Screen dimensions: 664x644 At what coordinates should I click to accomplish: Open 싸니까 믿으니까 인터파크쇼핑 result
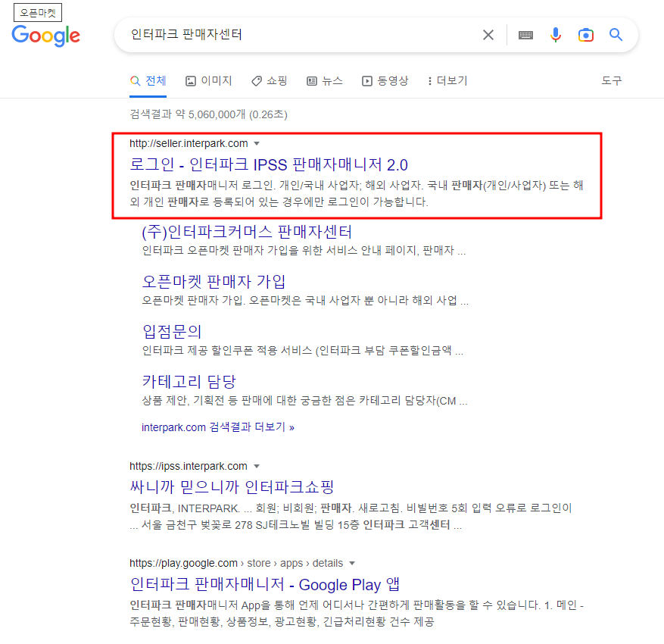pos(232,487)
